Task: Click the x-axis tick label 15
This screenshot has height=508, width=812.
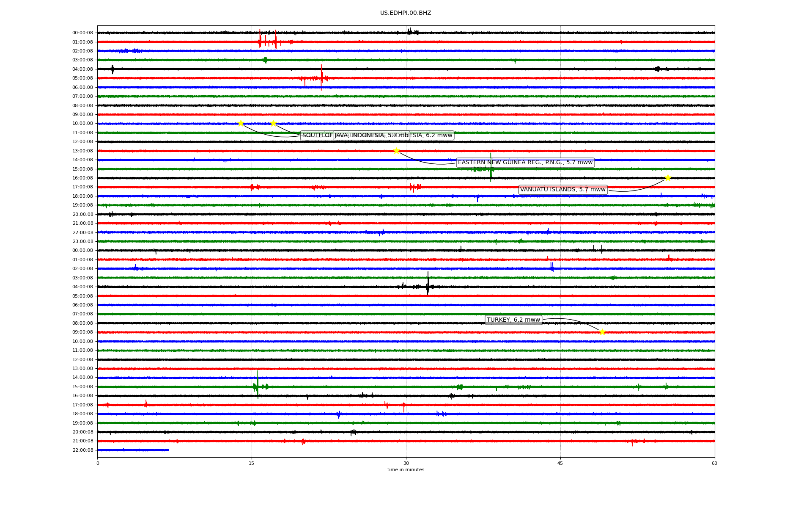Action: coord(252,463)
